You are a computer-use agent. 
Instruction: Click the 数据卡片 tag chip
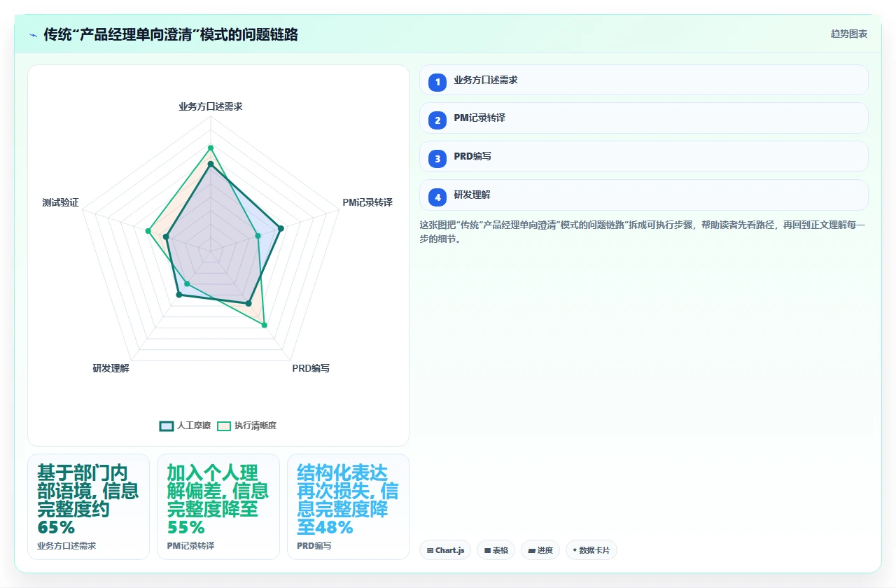click(x=591, y=550)
